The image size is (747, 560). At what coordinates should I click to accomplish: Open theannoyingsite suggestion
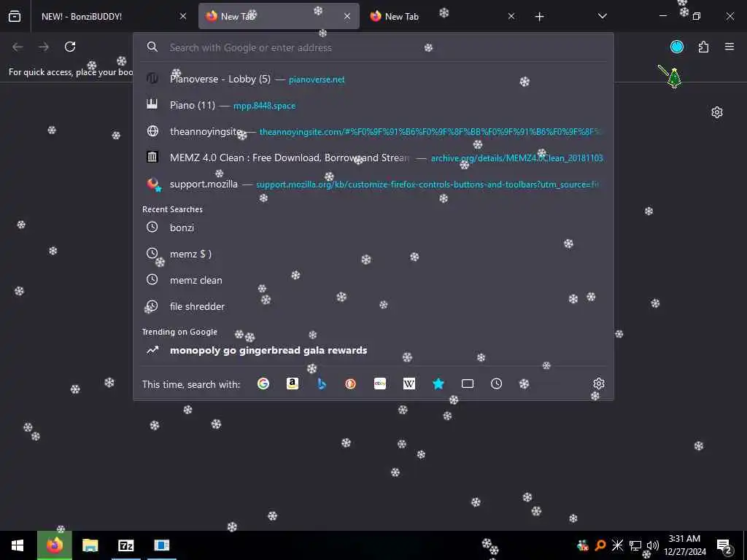pos(373,131)
